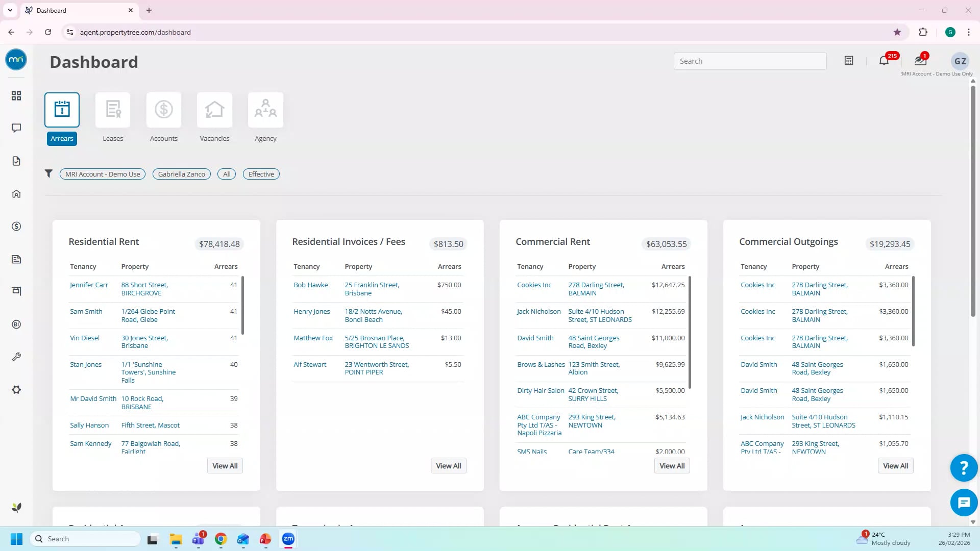Click the dashboard Search field
This screenshot has height=551, width=980.
point(750,61)
